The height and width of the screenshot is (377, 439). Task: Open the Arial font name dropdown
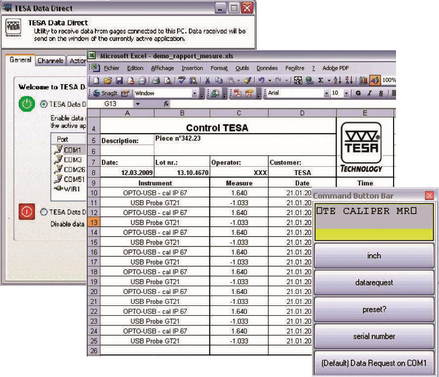coord(326,94)
